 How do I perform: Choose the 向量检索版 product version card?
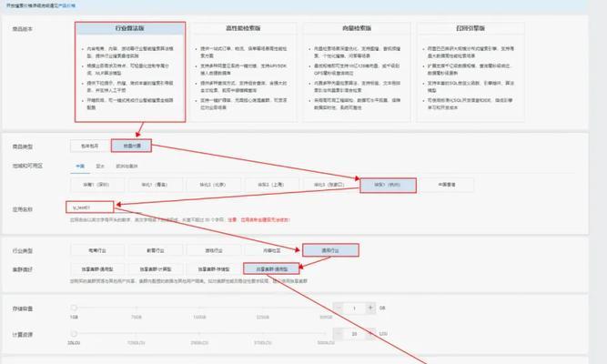point(357,72)
